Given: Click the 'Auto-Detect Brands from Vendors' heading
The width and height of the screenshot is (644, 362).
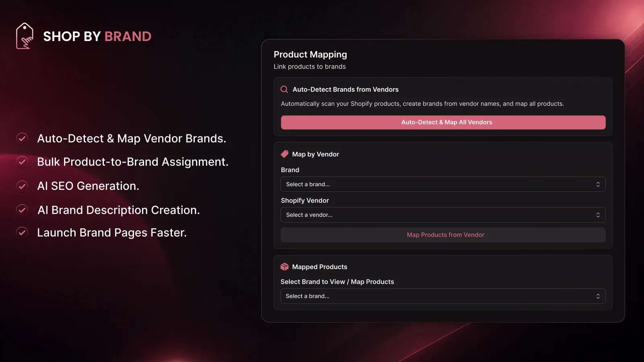Looking at the screenshot, I should coord(345,89).
